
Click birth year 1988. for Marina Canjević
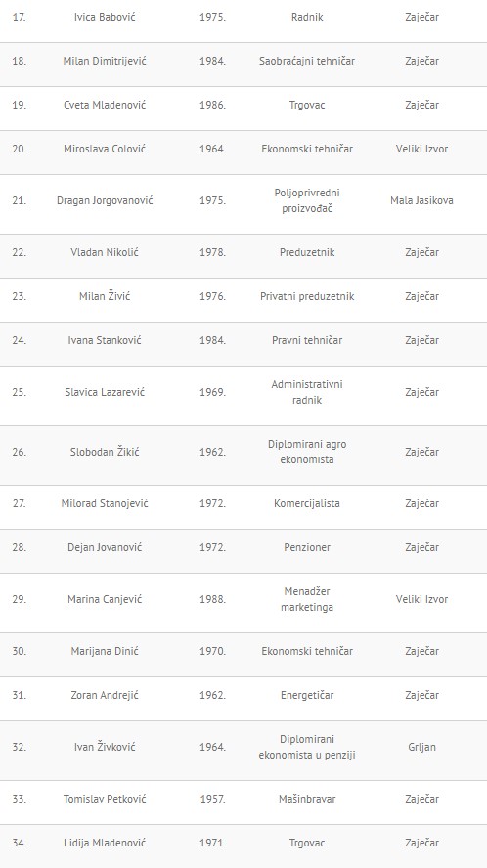(213, 599)
